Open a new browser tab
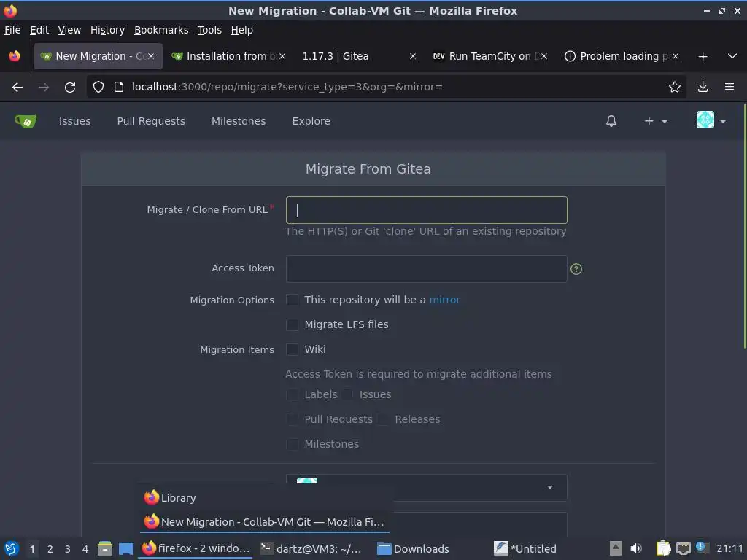The height and width of the screenshot is (560, 747). click(x=703, y=57)
